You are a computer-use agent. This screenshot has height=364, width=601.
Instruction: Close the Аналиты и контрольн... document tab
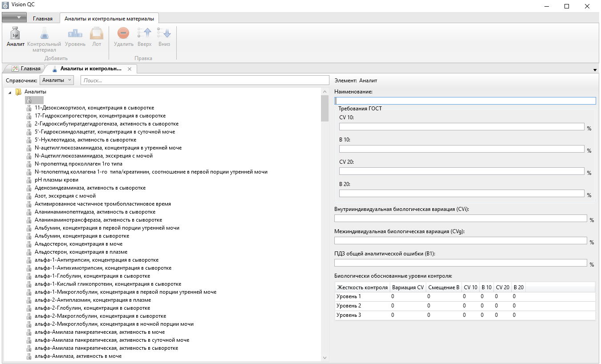130,69
